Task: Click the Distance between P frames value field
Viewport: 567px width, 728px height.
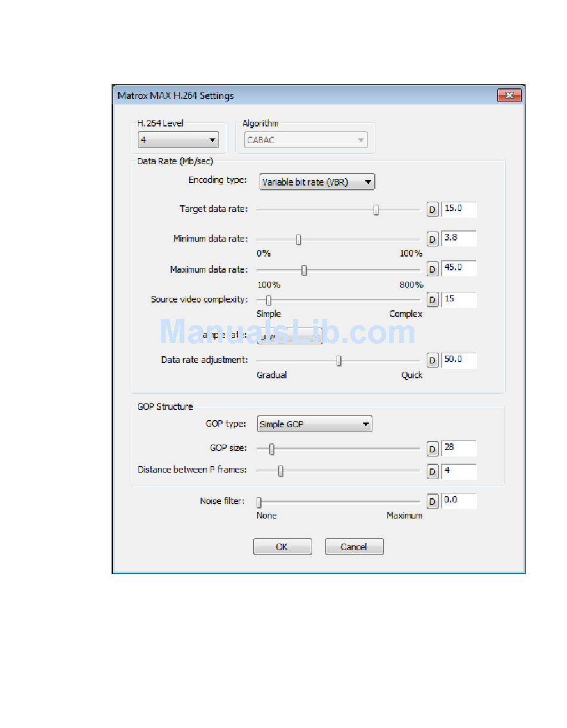Action: point(459,471)
